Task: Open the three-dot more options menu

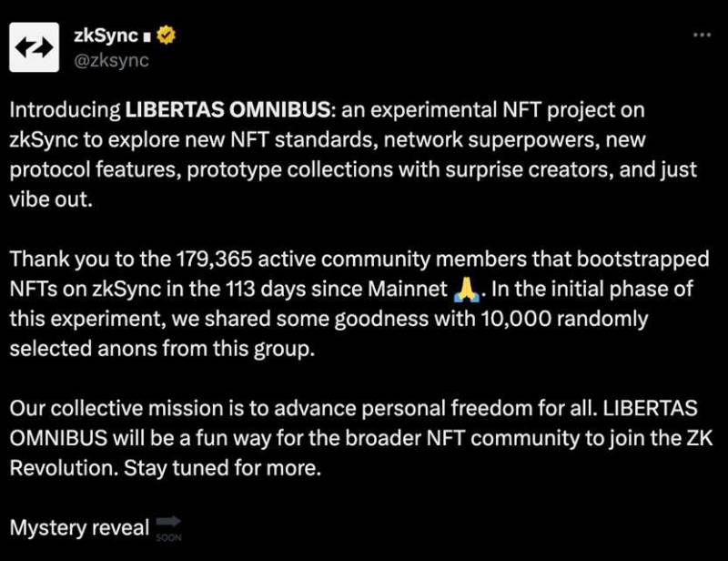Action: click(702, 35)
